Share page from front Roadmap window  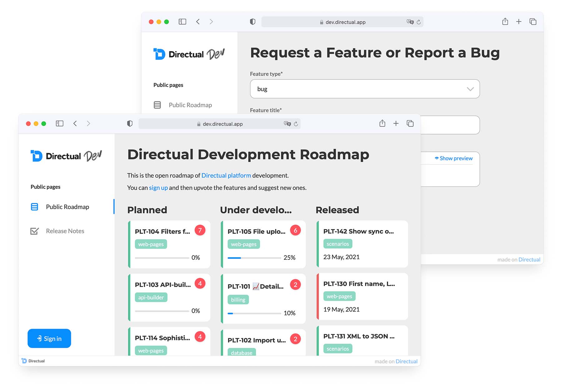[x=382, y=123]
